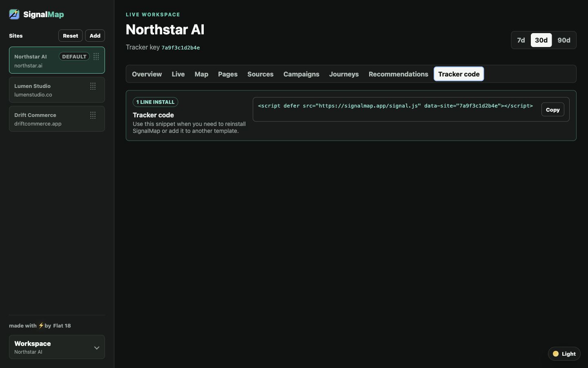This screenshot has height=368, width=588.
Task: Click the northstar.ai domain text
Action: click(x=28, y=65)
